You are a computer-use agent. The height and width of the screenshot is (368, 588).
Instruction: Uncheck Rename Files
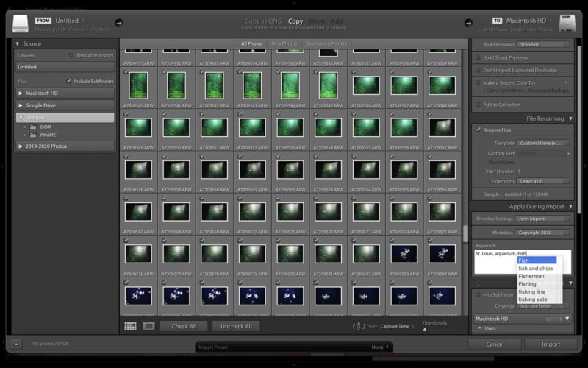tap(478, 130)
